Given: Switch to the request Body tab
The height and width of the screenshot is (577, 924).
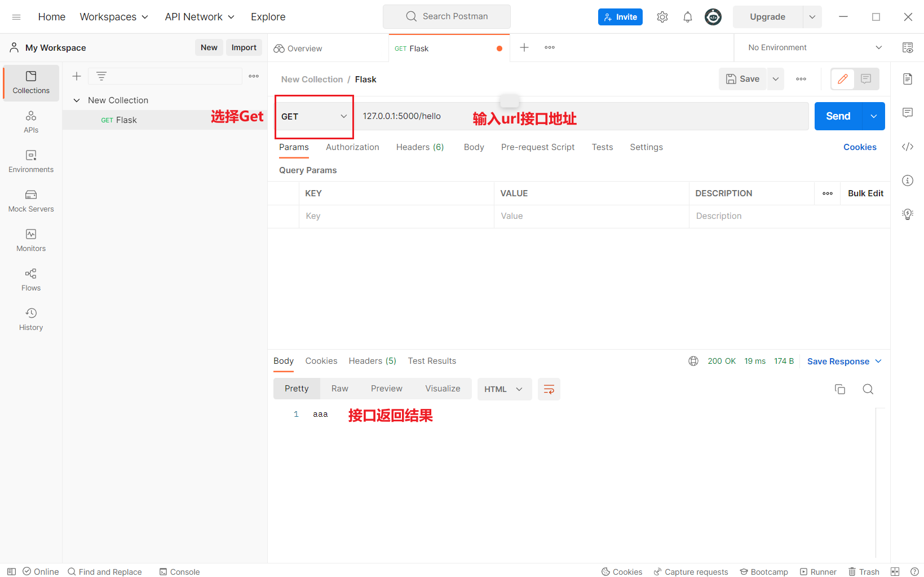Looking at the screenshot, I should pyautogui.click(x=474, y=147).
